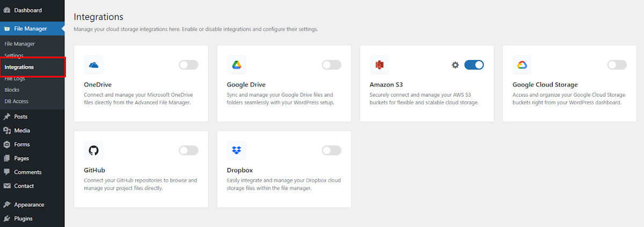Switch on the GitHub integration toggle
The height and width of the screenshot is (227, 644).
click(x=188, y=150)
